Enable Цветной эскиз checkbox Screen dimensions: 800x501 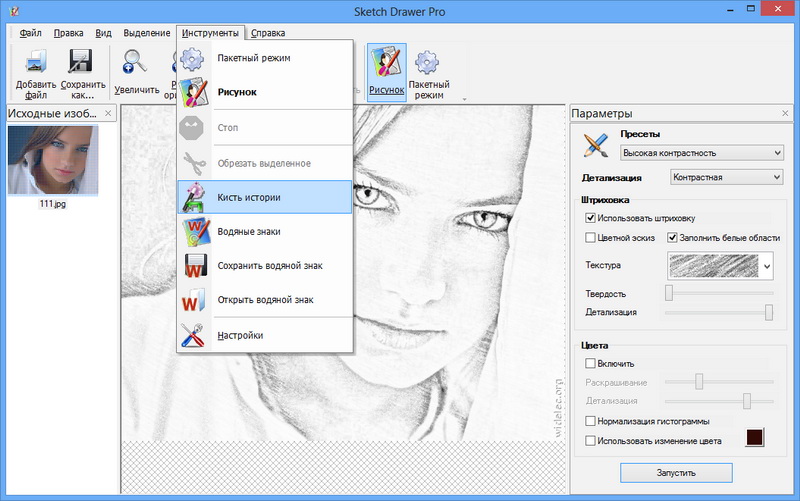click(x=590, y=237)
